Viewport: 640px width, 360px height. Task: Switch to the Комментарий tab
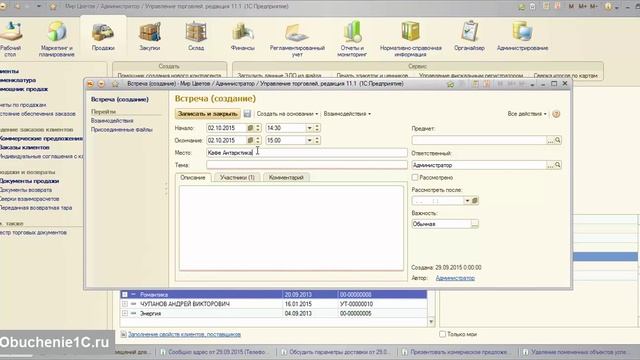click(286, 178)
